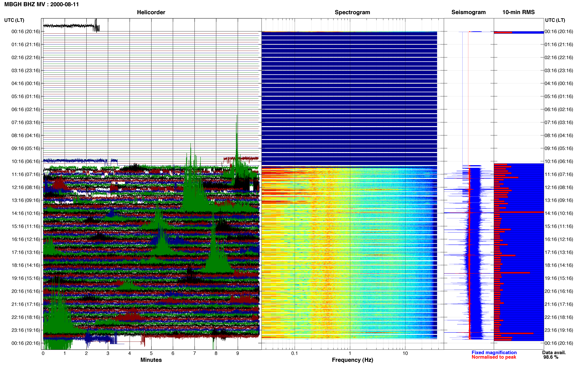Click "17:16 (13:16)" on the Helicorder's time axis
The height and width of the screenshot is (368, 588).
26,252
